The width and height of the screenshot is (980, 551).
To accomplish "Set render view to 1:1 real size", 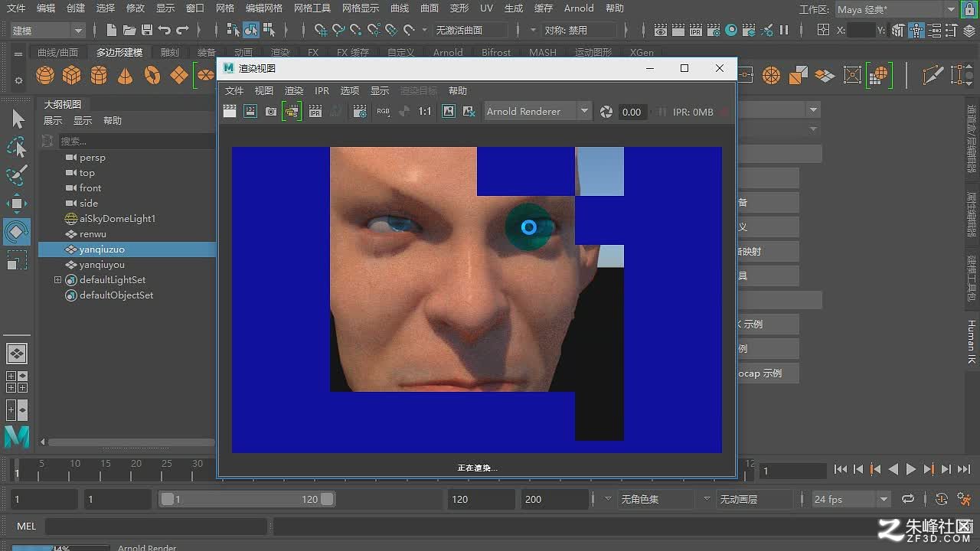I will point(425,112).
